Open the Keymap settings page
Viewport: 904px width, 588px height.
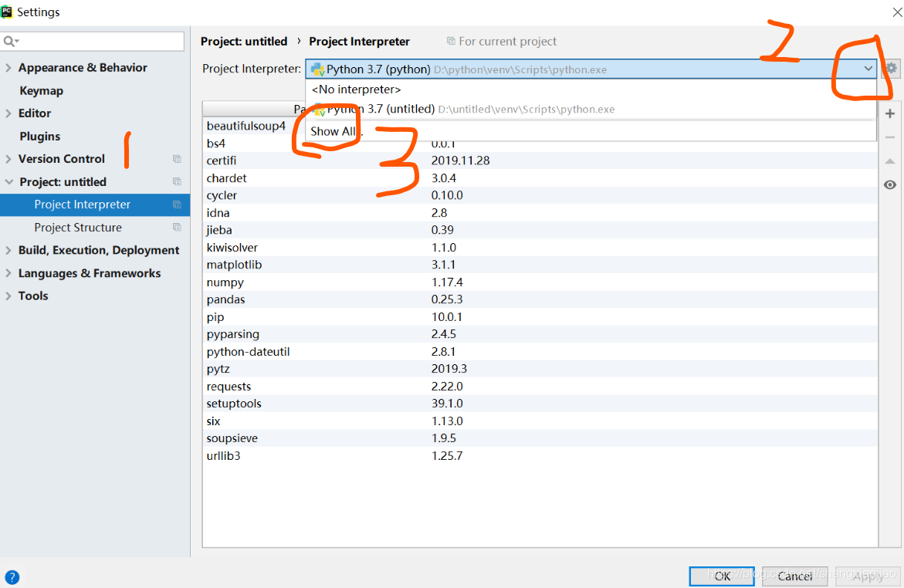click(x=41, y=90)
